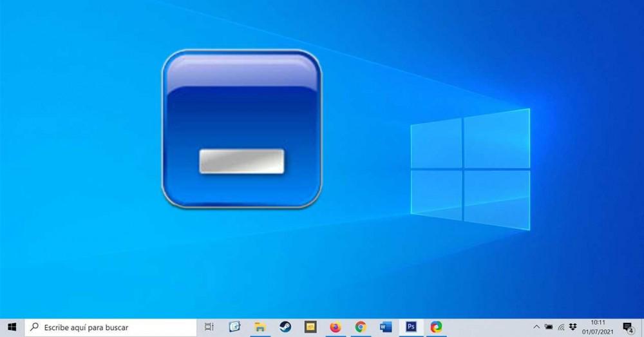Open the taskbar icon next to Task View
Screen dimensions: 644x337
click(234, 327)
